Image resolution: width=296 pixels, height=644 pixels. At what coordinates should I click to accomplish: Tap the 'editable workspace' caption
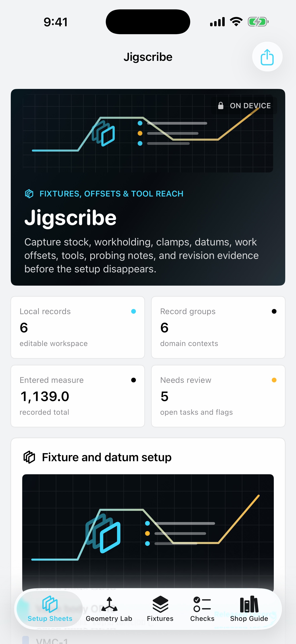pyautogui.click(x=54, y=344)
